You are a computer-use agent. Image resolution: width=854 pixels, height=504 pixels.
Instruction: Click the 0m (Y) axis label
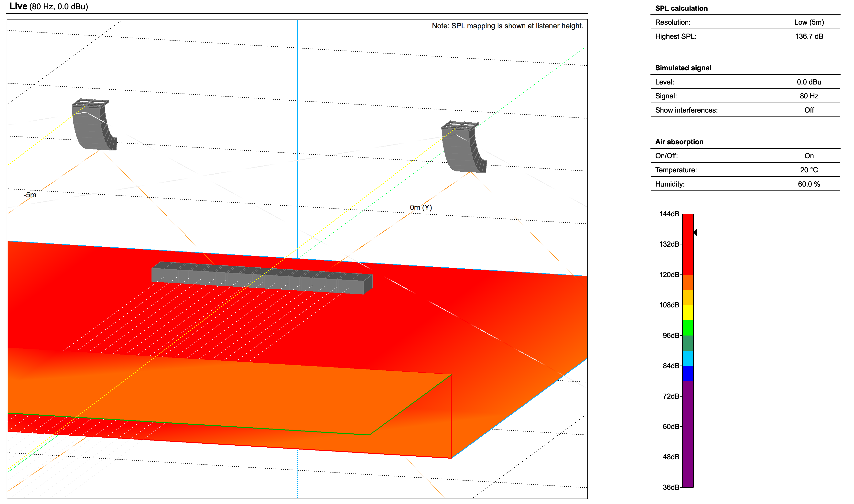click(x=421, y=208)
